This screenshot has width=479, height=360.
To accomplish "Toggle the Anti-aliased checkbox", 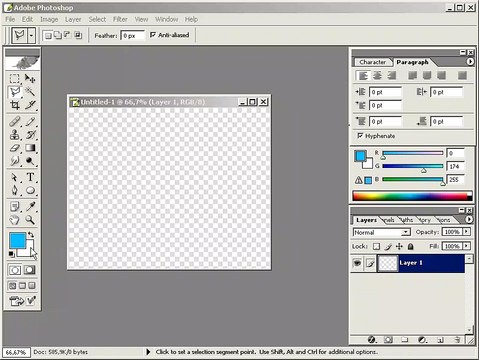I will [x=153, y=35].
